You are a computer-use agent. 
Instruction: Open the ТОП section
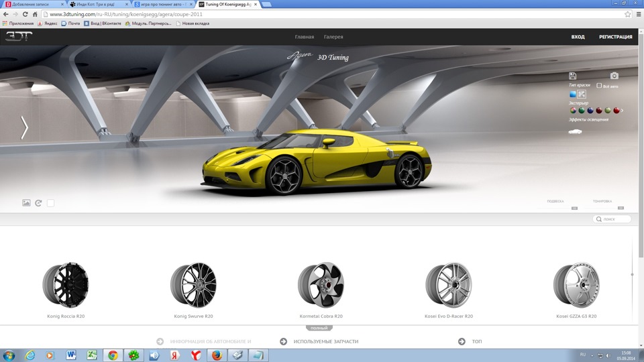click(477, 341)
